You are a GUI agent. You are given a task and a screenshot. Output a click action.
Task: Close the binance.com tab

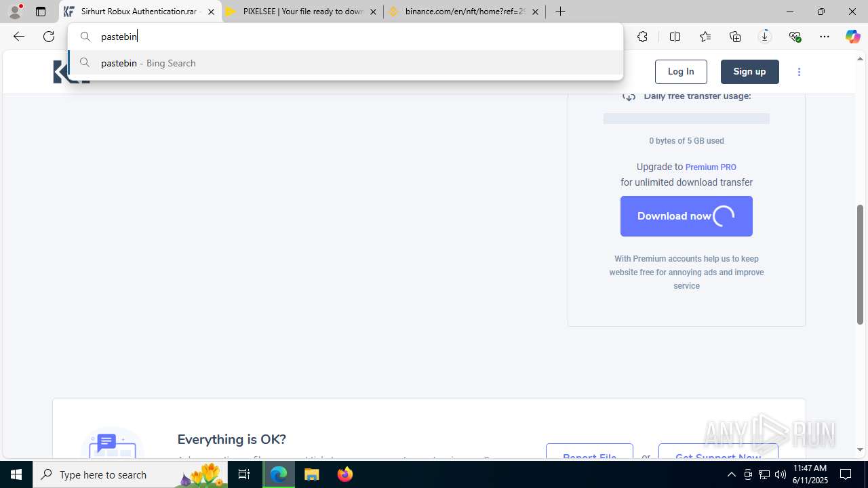[535, 12]
